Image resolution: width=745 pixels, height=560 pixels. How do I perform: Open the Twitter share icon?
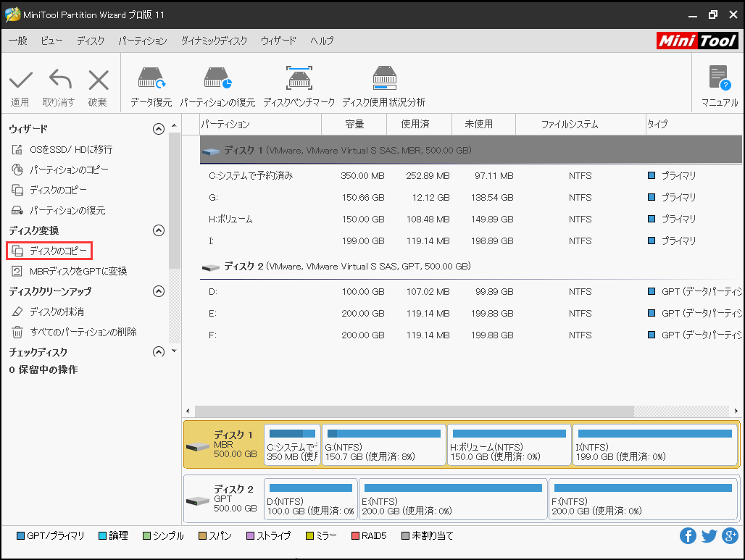[x=709, y=536]
